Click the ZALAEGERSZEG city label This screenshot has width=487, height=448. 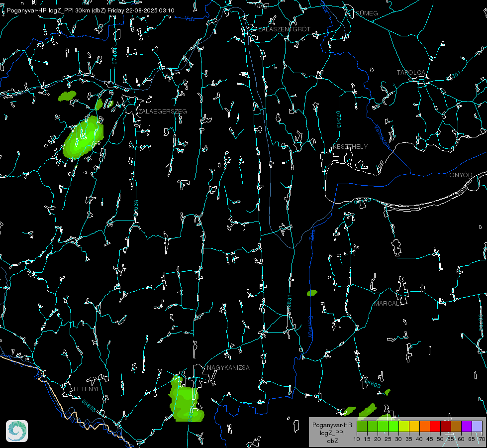point(163,112)
